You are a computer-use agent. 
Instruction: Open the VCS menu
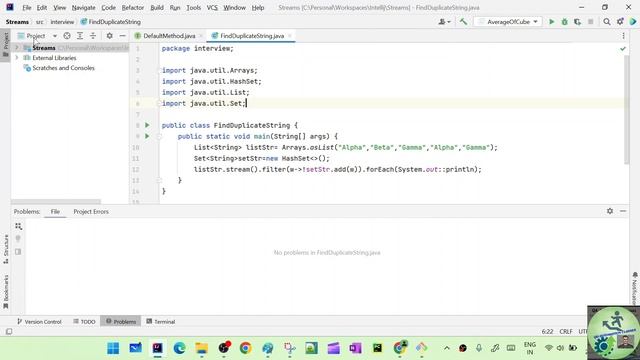pos(212,8)
